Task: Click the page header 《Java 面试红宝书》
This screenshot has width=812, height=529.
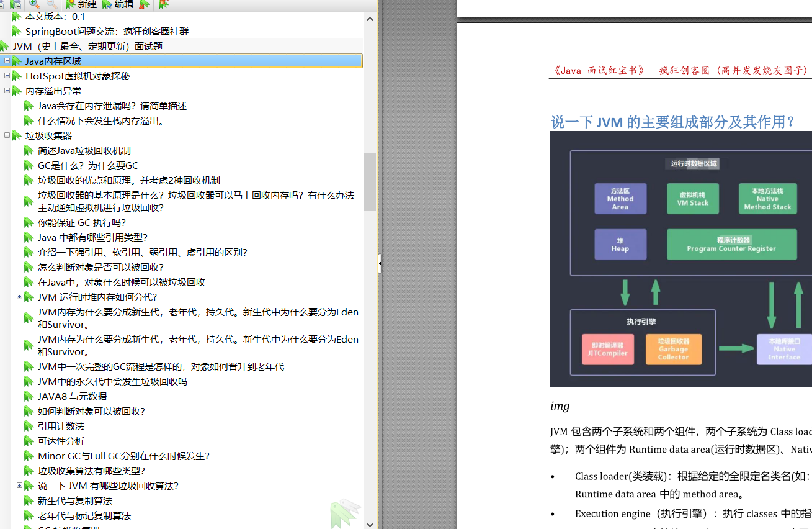Action: [599, 70]
